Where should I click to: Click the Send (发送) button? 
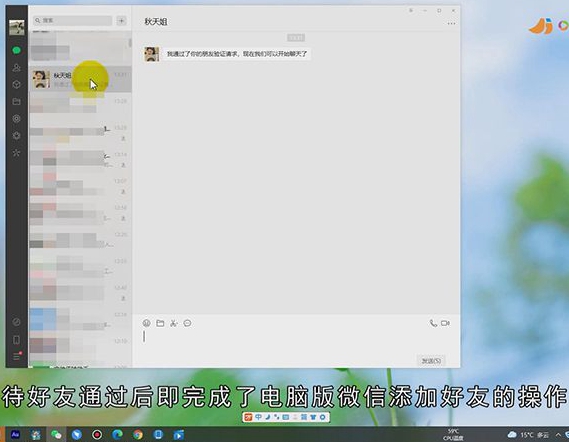click(431, 361)
